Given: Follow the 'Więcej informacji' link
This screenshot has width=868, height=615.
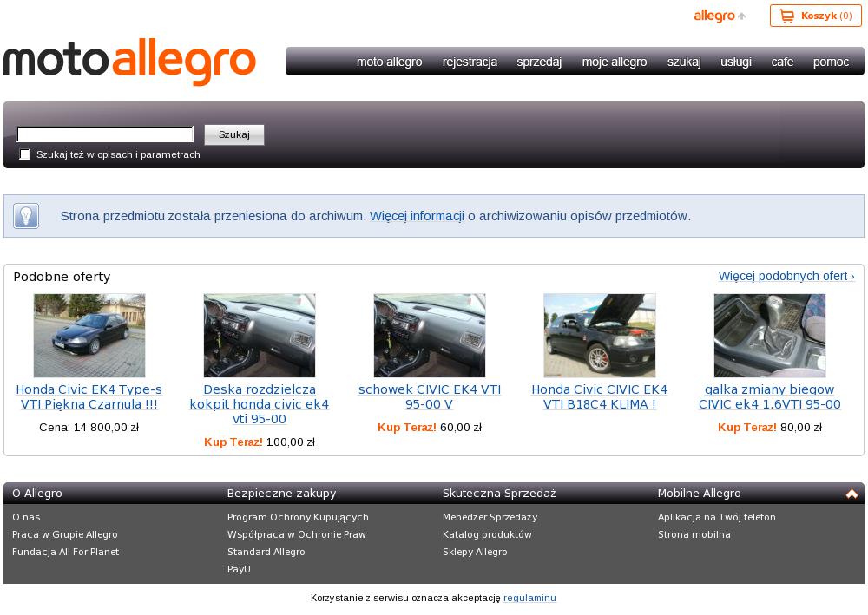Looking at the screenshot, I should pos(417,216).
